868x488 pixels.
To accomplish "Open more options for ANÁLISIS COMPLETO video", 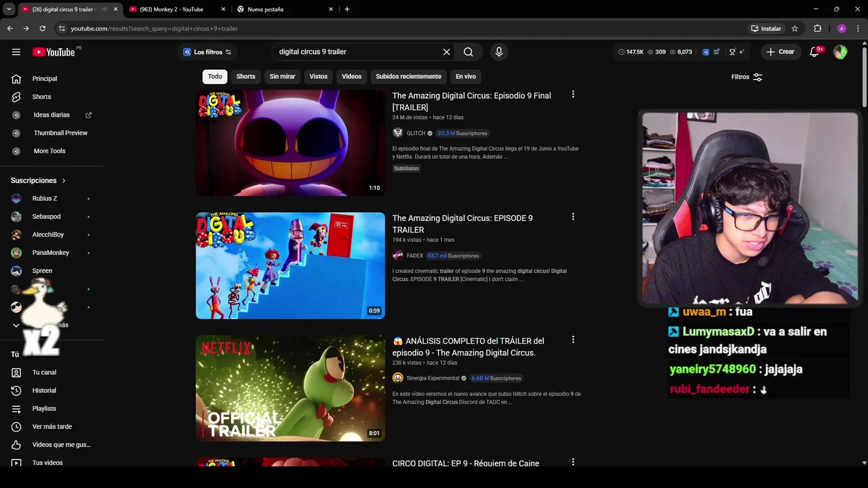I will point(573,340).
